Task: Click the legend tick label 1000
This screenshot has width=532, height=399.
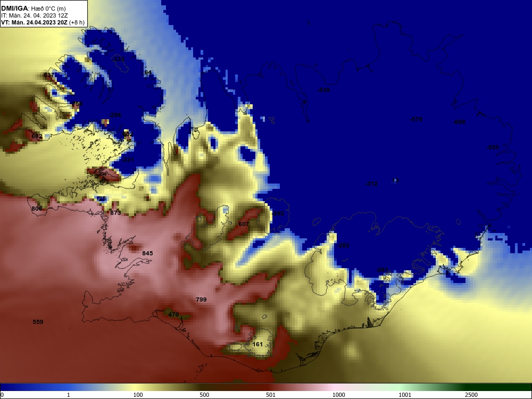Action: [338, 395]
